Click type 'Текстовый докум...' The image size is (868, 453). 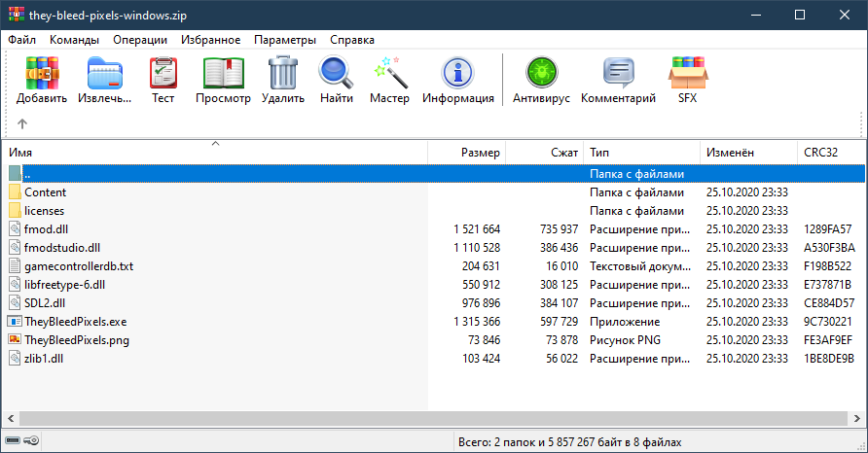pyautogui.click(x=640, y=266)
